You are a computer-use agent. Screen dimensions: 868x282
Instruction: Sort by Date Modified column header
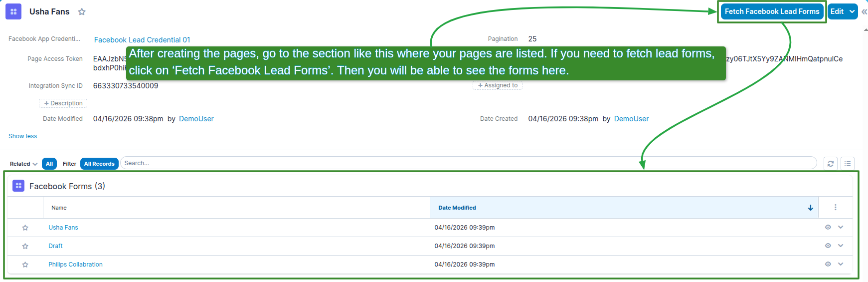(x=457, y=208)
